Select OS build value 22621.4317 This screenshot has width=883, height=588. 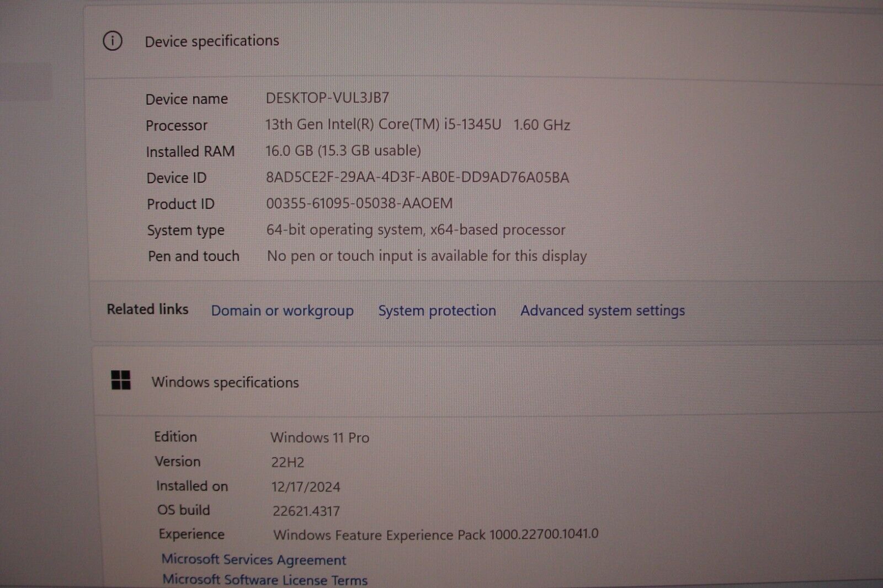[306, 511]
